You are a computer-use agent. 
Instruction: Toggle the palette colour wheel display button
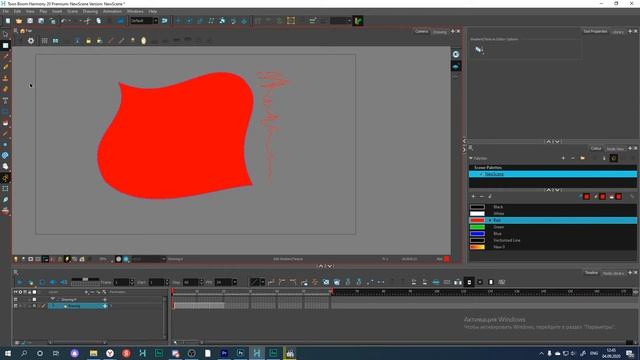coord(613,158)
